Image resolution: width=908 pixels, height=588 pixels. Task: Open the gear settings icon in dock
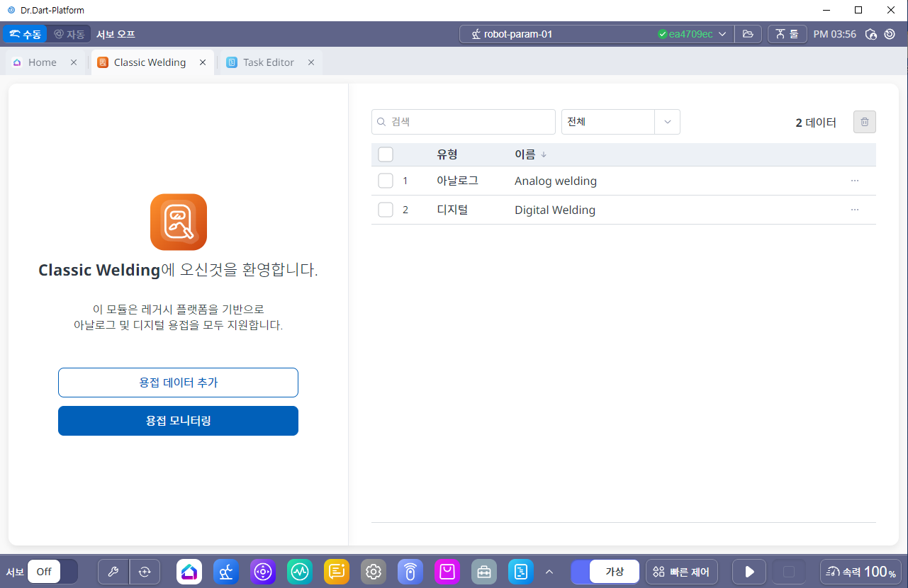click(374, 572)
